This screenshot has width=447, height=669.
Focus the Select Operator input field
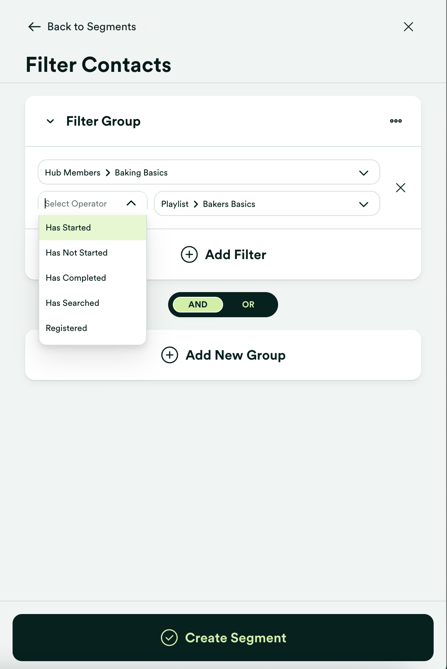(83, 204)
